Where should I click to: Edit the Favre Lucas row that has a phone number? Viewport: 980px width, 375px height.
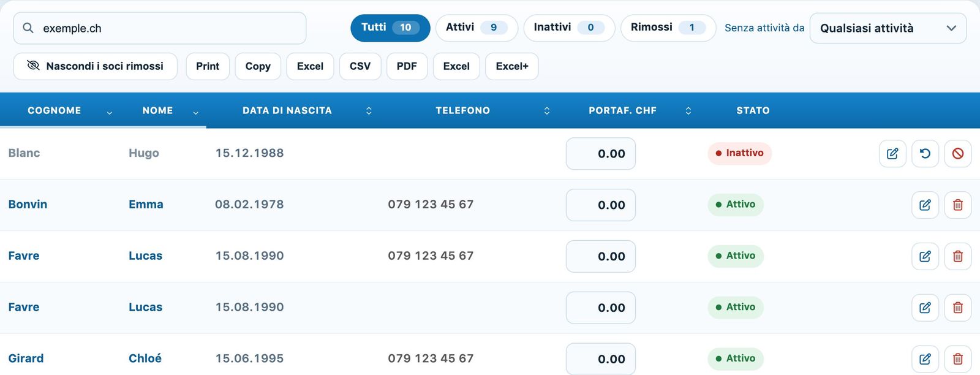(x=925, y=257)
